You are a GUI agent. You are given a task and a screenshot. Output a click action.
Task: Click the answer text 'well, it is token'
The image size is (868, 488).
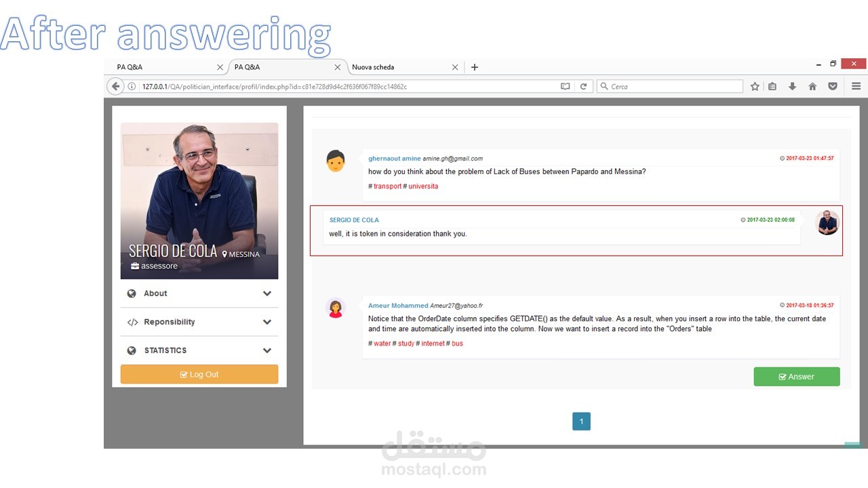[x=398, y=234]
